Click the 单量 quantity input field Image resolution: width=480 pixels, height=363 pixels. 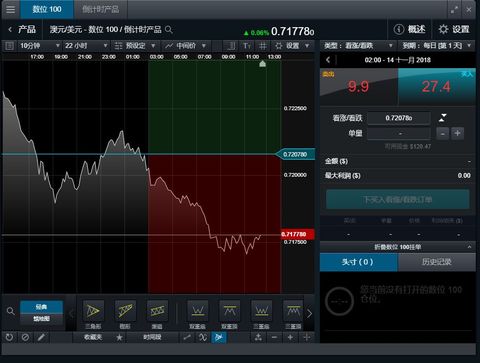(399, 134)
